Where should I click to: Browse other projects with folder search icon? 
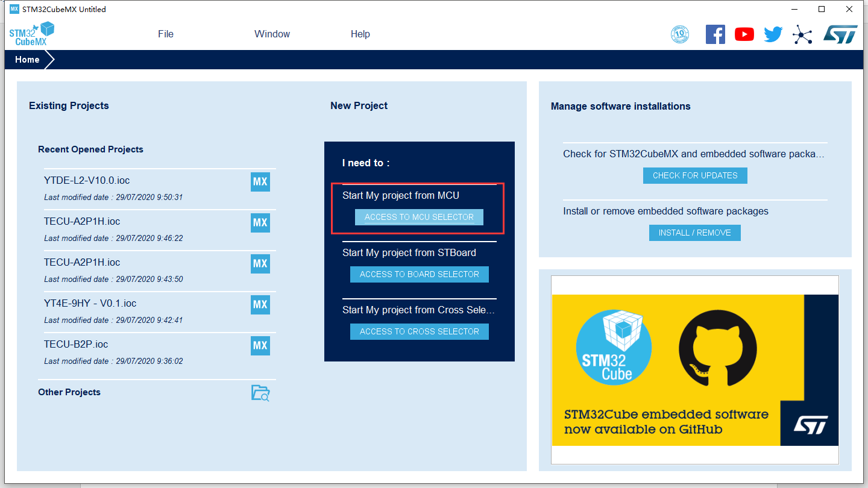point(260,393)
